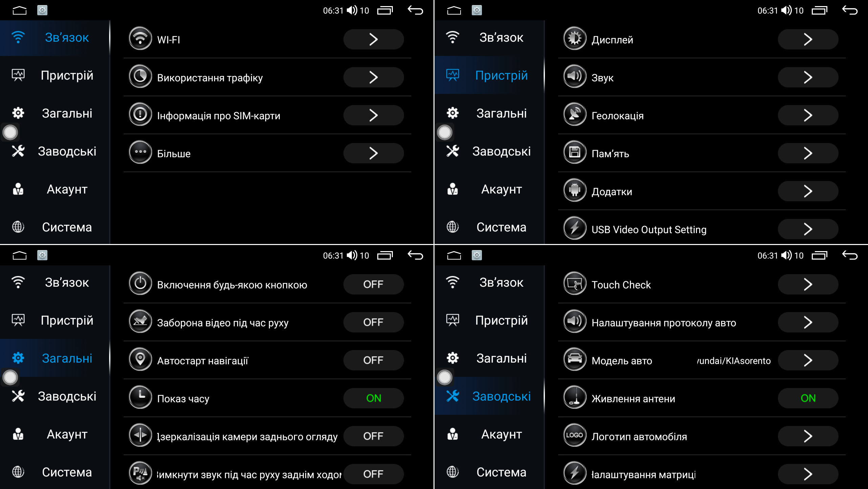The height and width of the screenshot is (489, 868).
Task: Click the Геолокація satellite dish icon
Action: tap(575, 115)
